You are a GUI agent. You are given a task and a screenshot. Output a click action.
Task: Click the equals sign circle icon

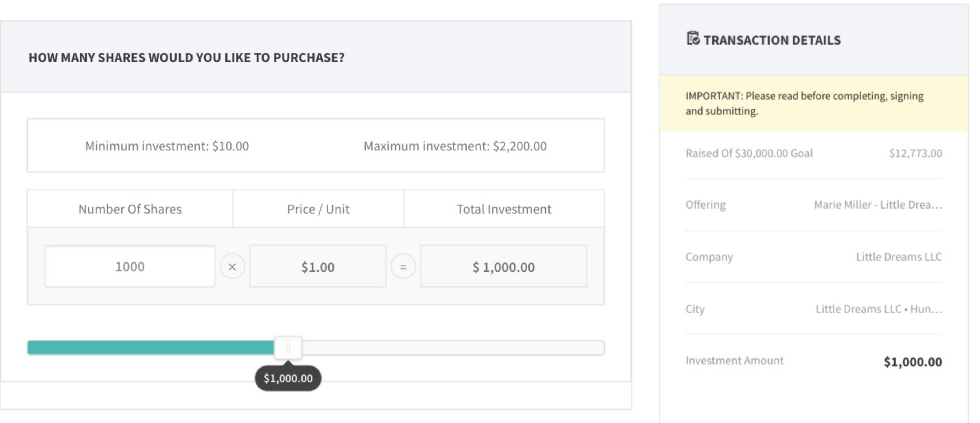point(403,266)
